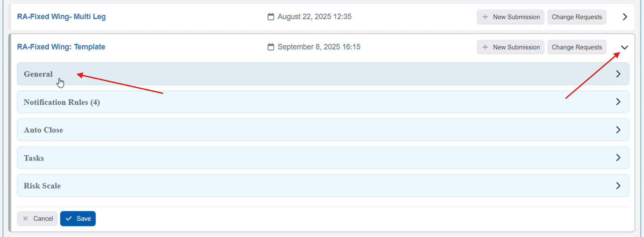
Task: Select the Auto Close heading text
Action: tap(43, 130)
